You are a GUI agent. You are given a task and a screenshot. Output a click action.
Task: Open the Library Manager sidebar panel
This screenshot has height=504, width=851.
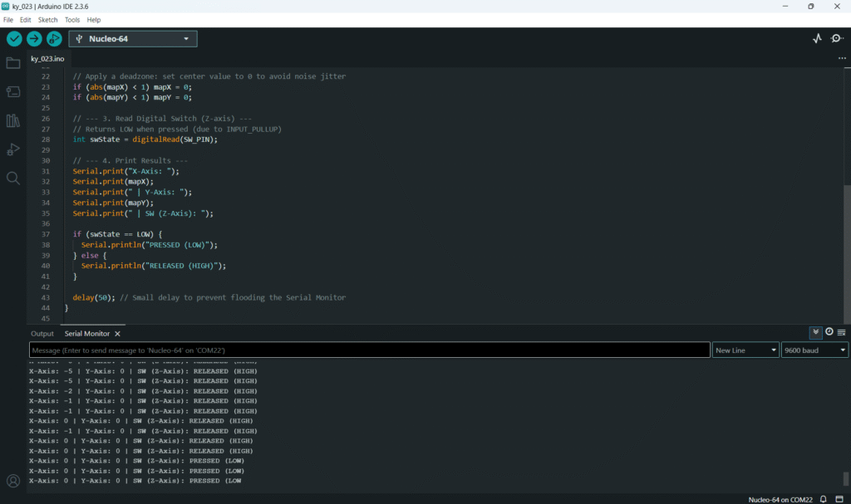[x=13, y=121]
